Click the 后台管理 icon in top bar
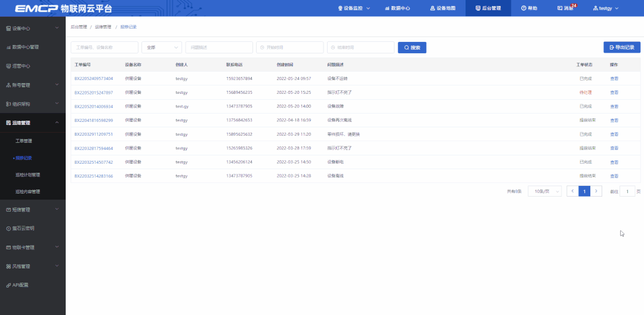 tap(478, 8)
